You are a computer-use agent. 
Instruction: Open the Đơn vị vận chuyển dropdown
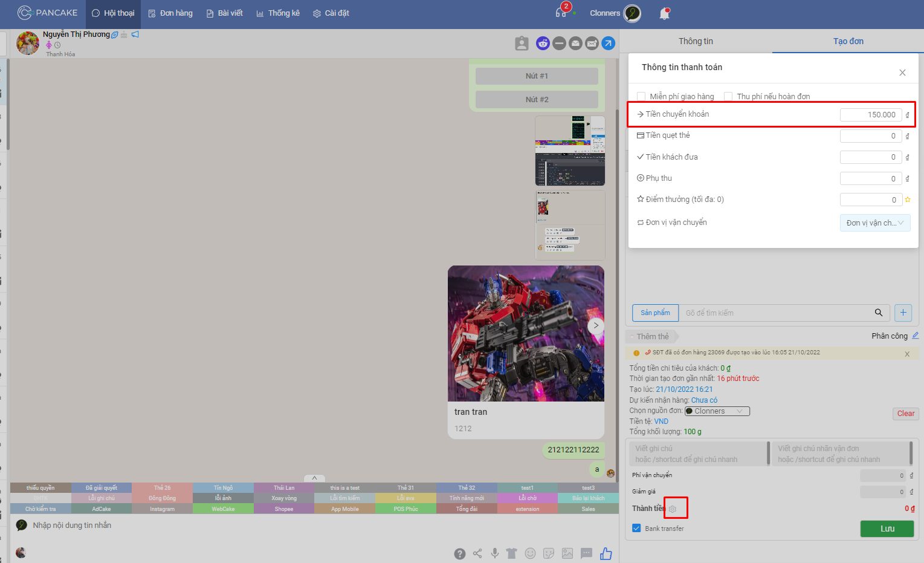[875, 223]
